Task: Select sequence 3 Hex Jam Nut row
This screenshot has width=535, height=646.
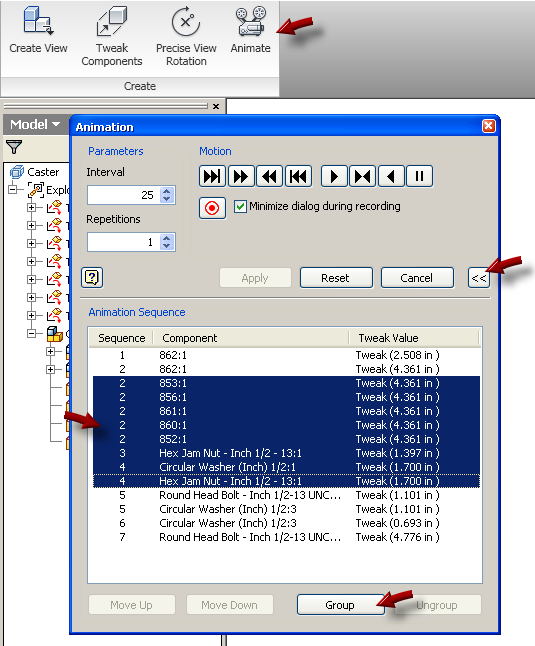Action: (x=285, y=453)
